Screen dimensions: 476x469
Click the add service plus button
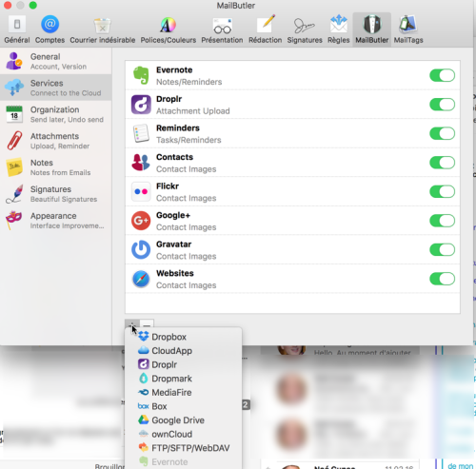(x=132, y=324)
